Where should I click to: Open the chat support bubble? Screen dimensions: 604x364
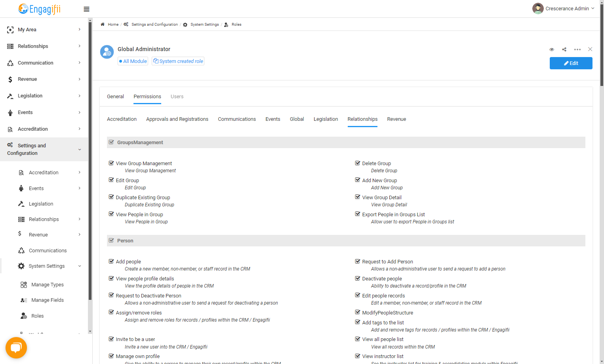pyautogui.click(x=16, y=348)
